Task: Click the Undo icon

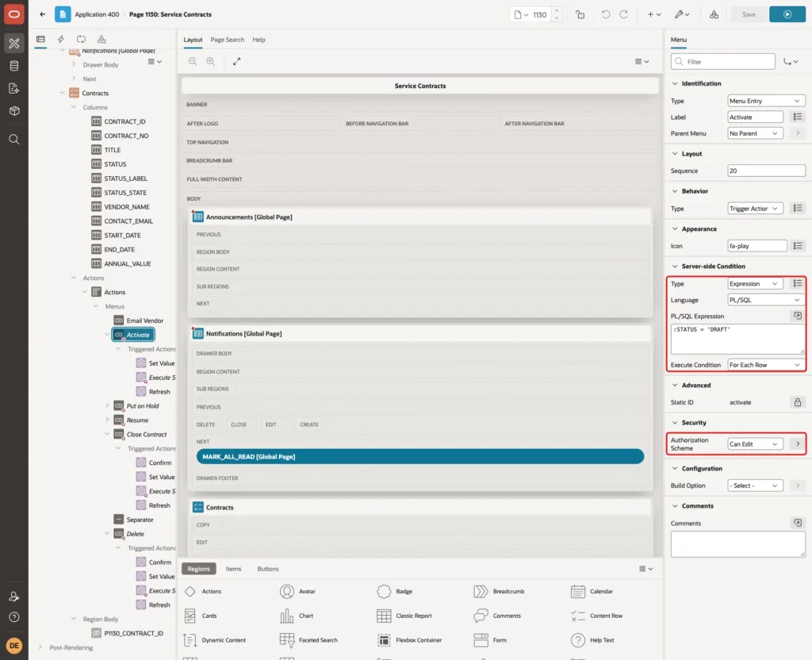Action: point(605,14)
